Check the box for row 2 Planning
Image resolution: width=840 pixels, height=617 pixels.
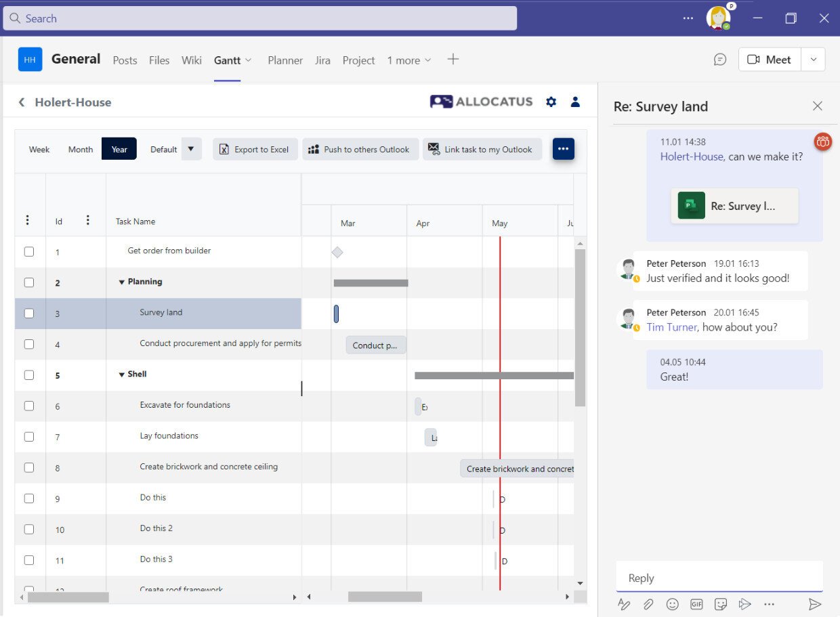(29, 282)
